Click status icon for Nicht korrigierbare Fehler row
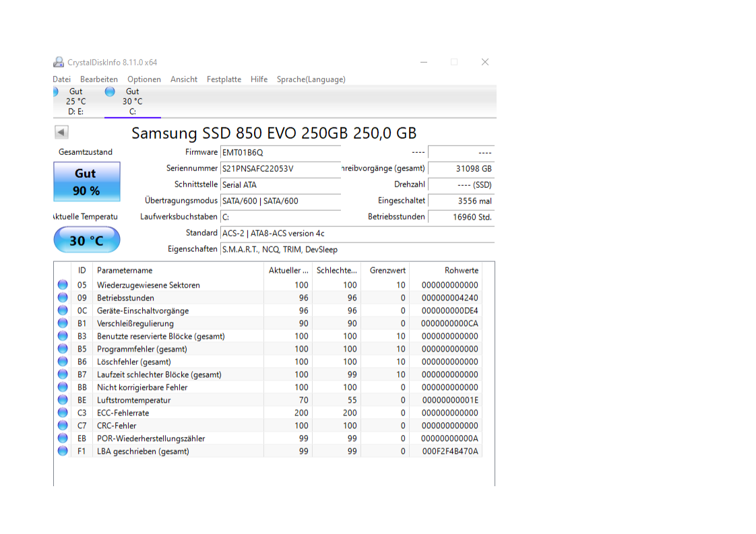The image size is (756, 534). (x=63, y=387)
